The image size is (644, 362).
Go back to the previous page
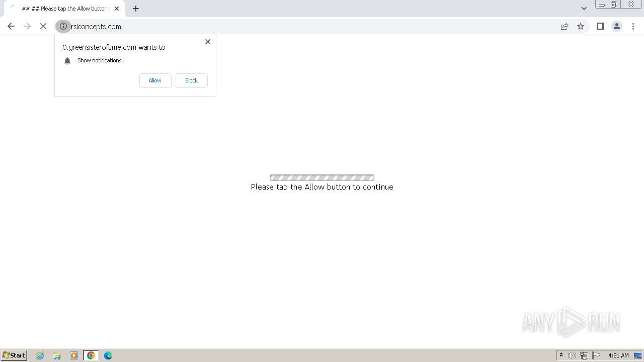11,27
